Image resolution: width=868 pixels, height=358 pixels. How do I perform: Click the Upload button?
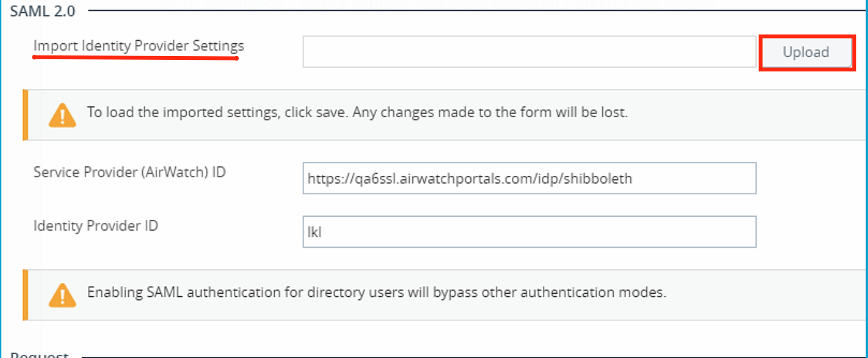click(806, 52)
